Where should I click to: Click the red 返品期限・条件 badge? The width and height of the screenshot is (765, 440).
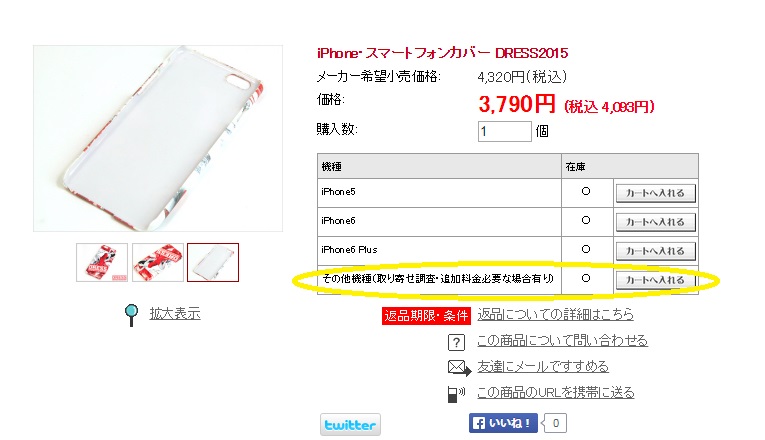tap(426, 316)
